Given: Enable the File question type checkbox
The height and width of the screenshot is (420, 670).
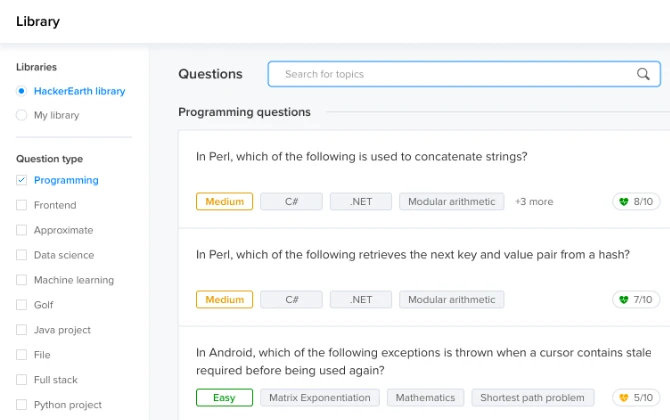Looking at the screenshot, I should (x=21, y=355).
